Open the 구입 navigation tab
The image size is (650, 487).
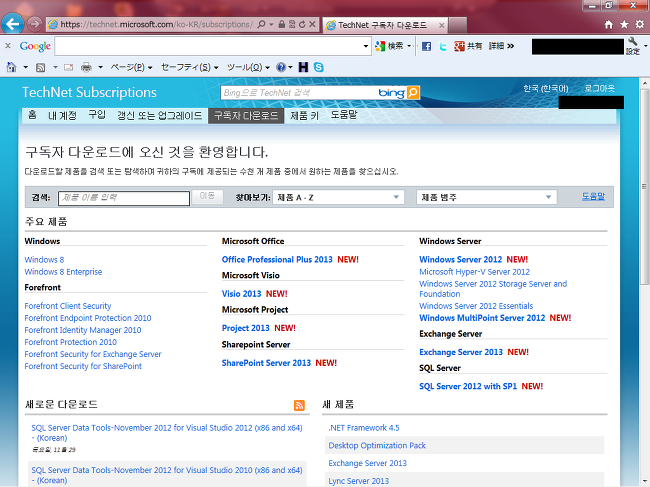[97, 115]
